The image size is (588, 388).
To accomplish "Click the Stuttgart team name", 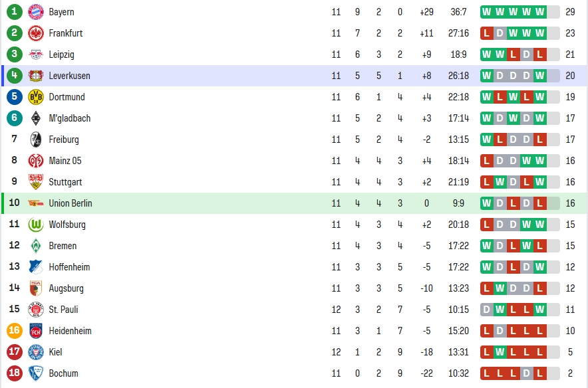I will [65, 183].
